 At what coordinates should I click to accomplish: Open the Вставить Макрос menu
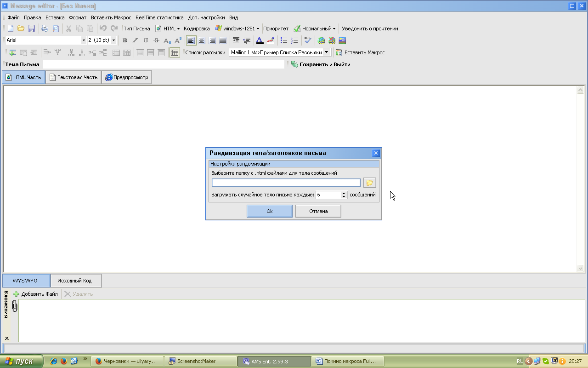[x=111, y=17]
